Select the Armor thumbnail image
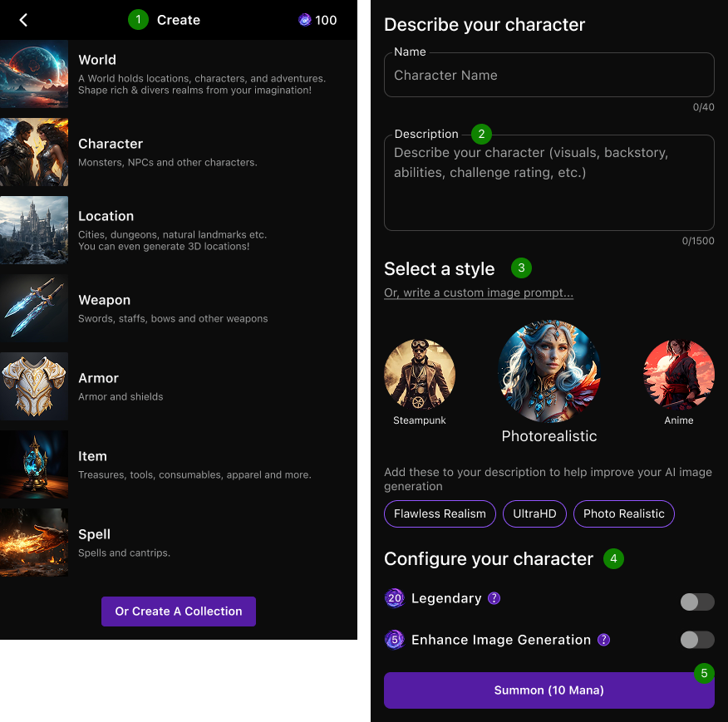 (34, 386)
